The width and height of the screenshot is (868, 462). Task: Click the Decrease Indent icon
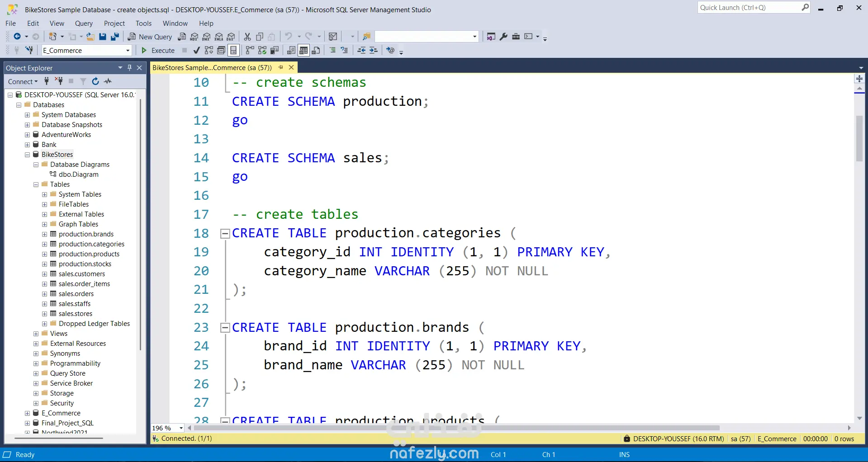(361, 50)
